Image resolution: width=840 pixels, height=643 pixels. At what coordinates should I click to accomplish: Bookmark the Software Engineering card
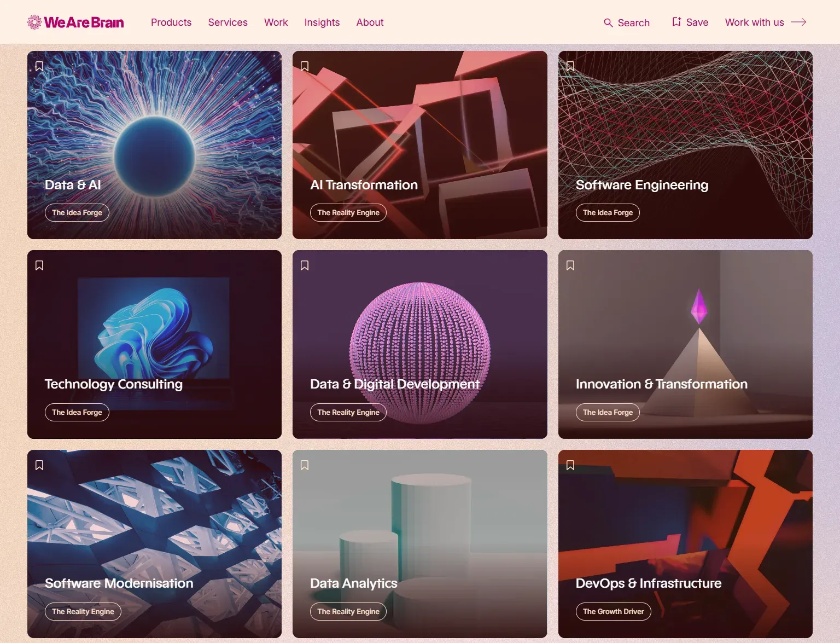(570, 66)
